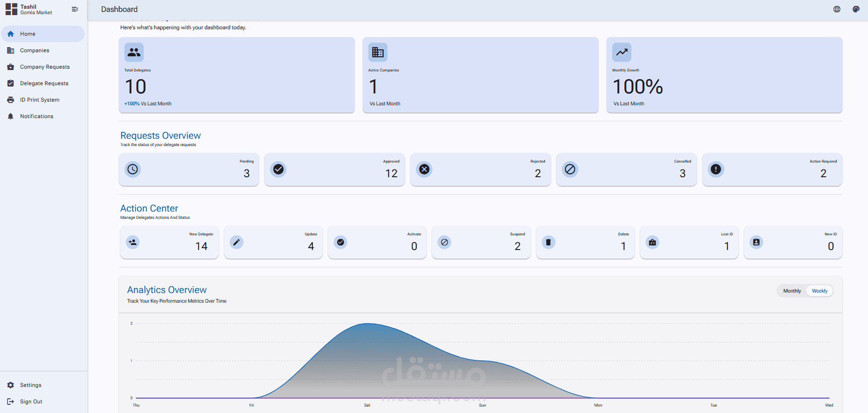This screenshot has width=868, height=413.
Task: Click the Lost ID badge icon
Action: tap(652, 242)
